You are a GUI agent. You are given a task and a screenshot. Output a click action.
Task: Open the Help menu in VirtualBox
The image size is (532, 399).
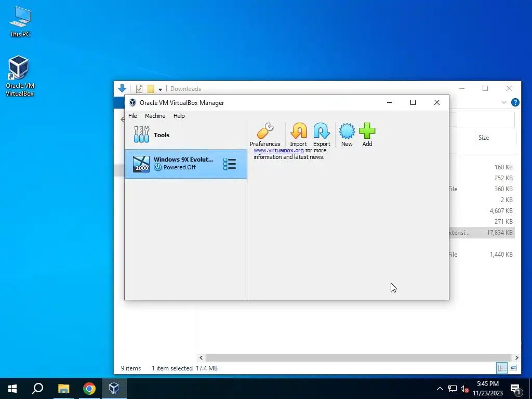coord(179,116)
